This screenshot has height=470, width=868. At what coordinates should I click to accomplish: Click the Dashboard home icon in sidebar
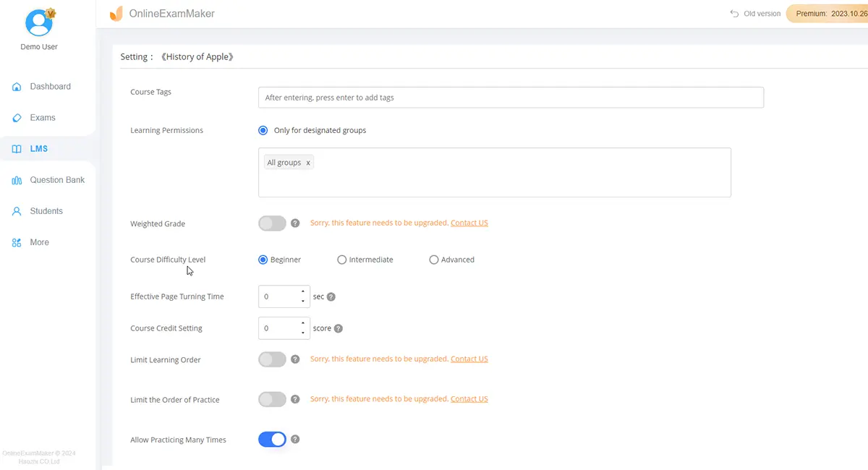pos(17,87)
